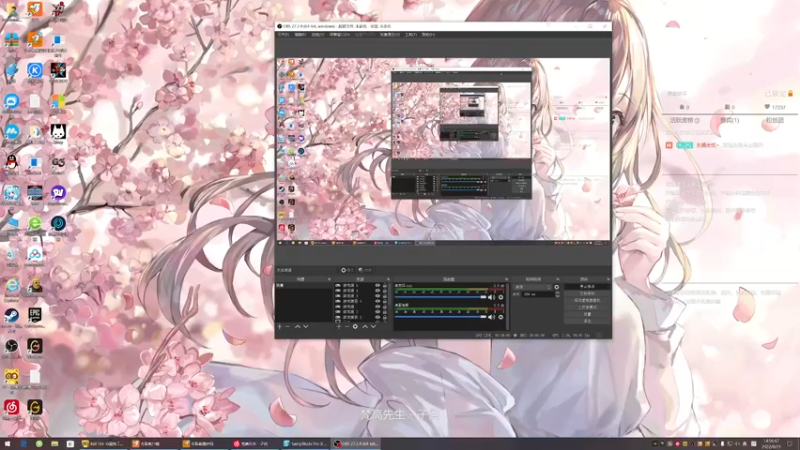The height and width of the screenshot is (450, 800).
Task: Add a new source with the plus icon
Action: tap(339, 326)
